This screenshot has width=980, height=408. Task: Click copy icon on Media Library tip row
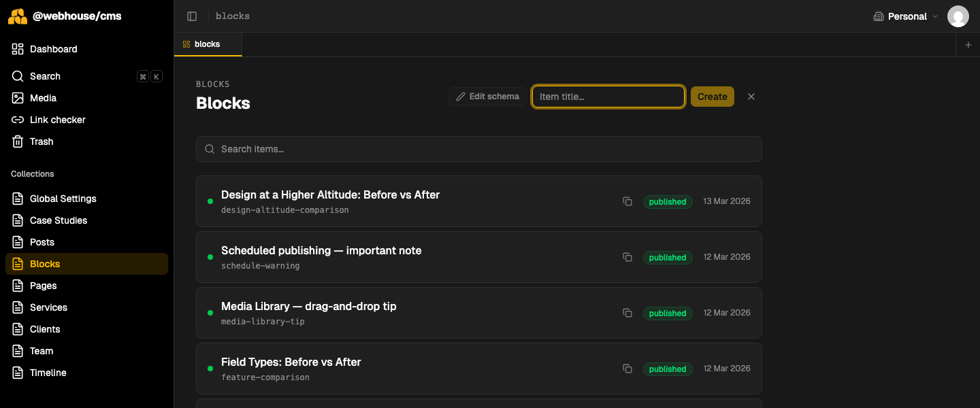pos(627,313)
